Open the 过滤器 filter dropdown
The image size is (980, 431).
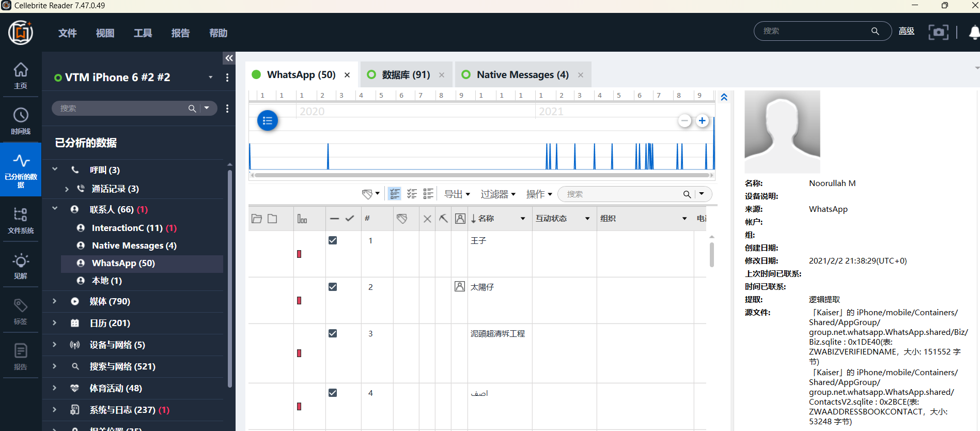pos(498,194)
